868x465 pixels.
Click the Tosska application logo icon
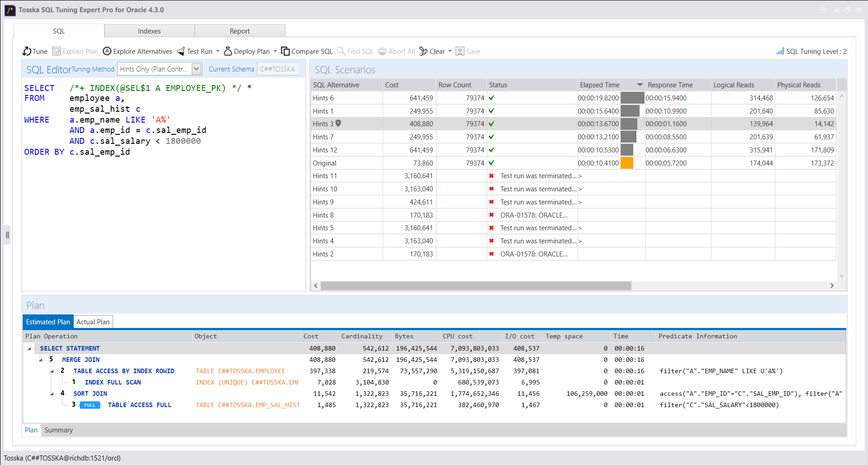click(9, 10)
